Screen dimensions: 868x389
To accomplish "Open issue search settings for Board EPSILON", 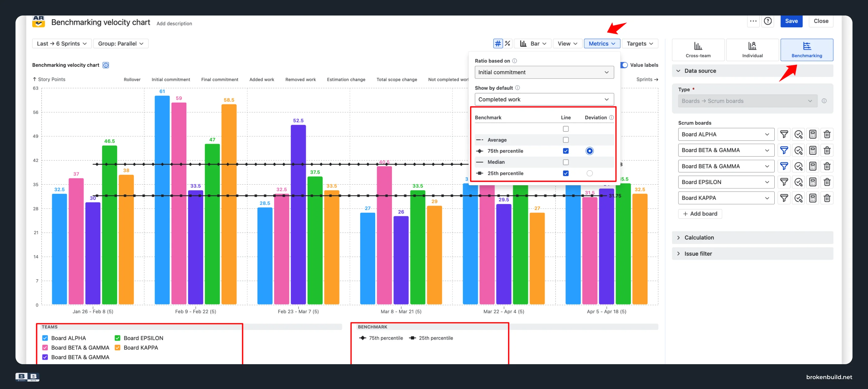I will (798, 182).
